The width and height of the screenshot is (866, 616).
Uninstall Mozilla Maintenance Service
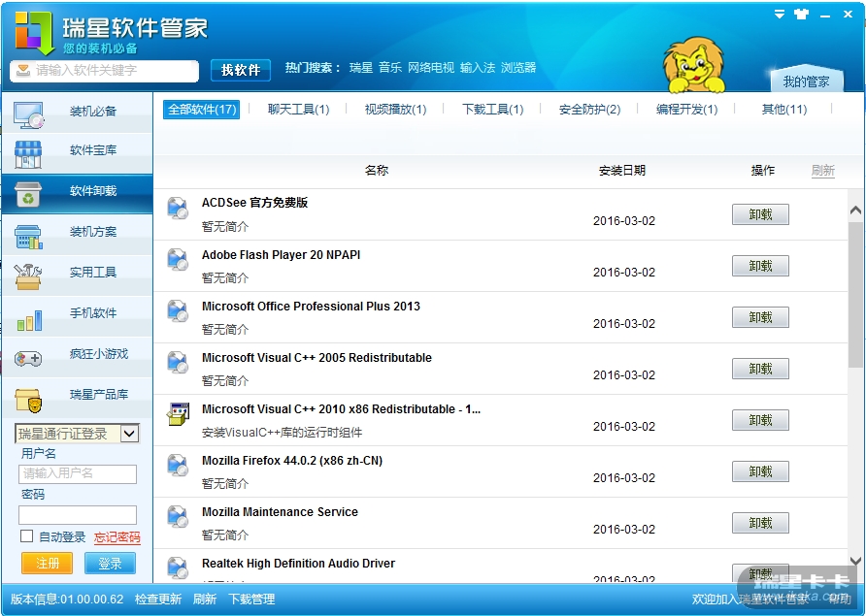click(760, 522)
